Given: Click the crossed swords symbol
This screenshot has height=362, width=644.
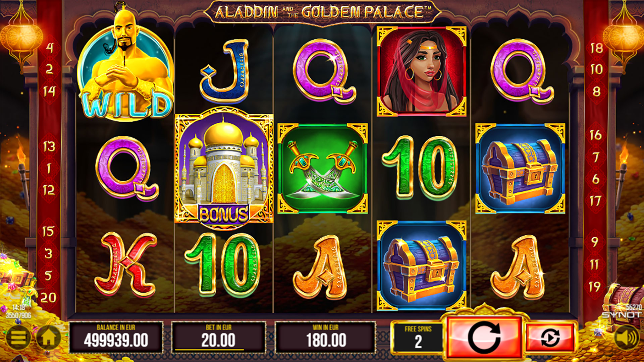Looking at the screenshot, I should [322, 168].
